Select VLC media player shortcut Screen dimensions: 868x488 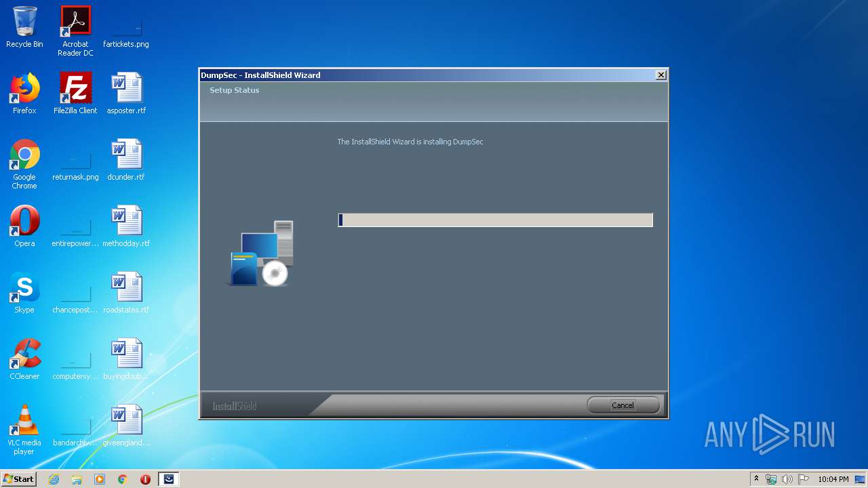click(24, 430)
